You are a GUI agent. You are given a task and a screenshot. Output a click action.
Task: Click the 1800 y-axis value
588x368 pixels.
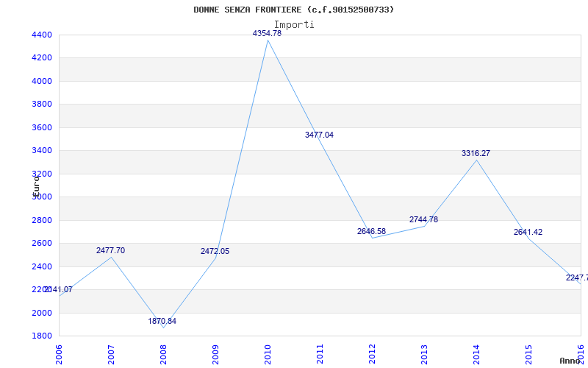click(x=40, y=336)
